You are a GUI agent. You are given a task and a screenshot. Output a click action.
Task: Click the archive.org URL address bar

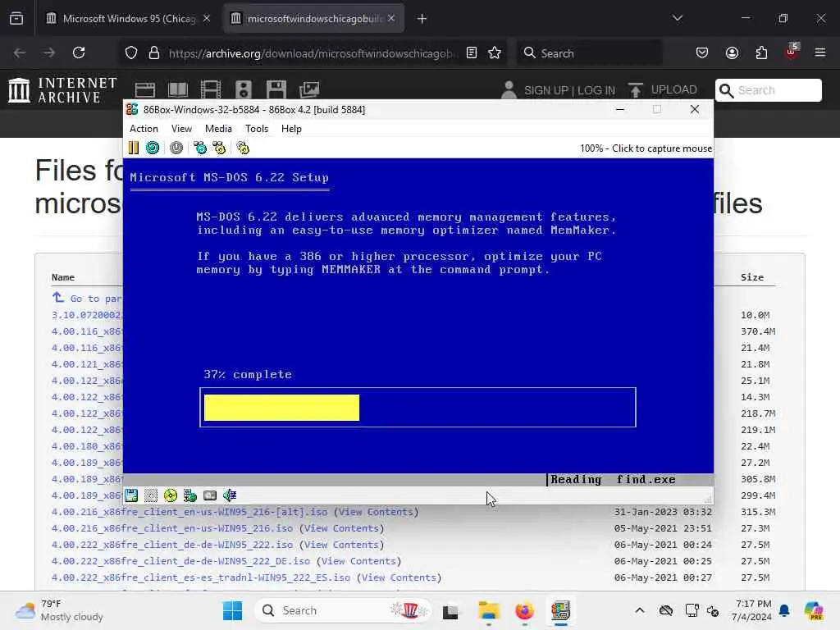(313, 53)
